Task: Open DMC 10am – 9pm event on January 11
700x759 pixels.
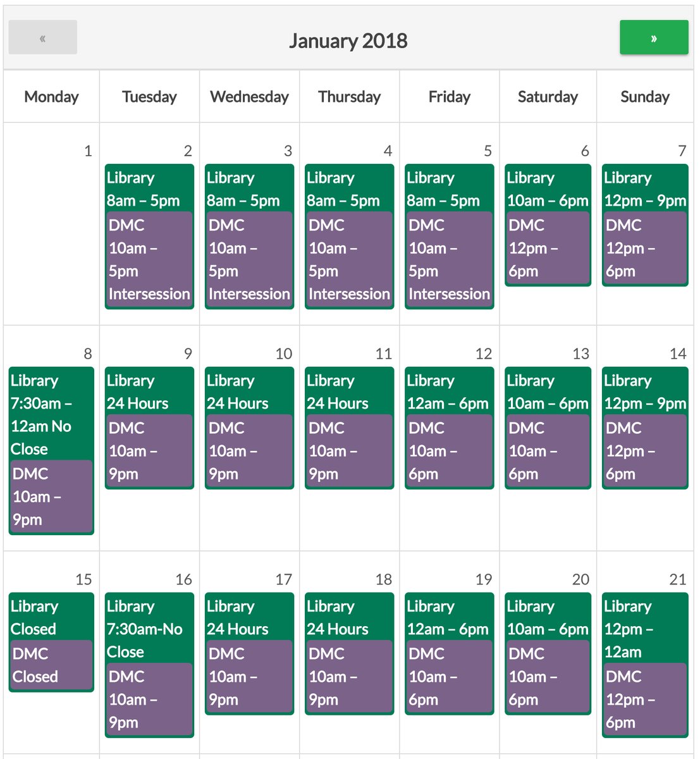Action: pos(349,450)
